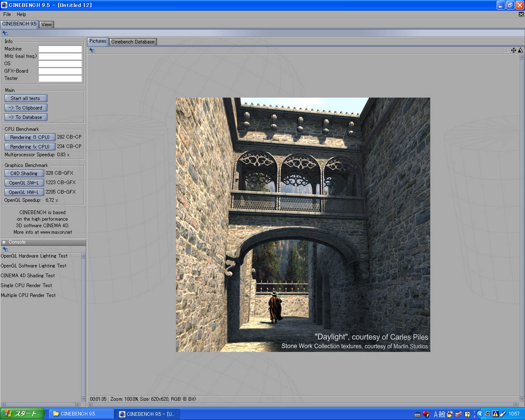Click the rendered Daylight picture
Viewport: 525px width, 420px height.
click(x=303, y=225)
